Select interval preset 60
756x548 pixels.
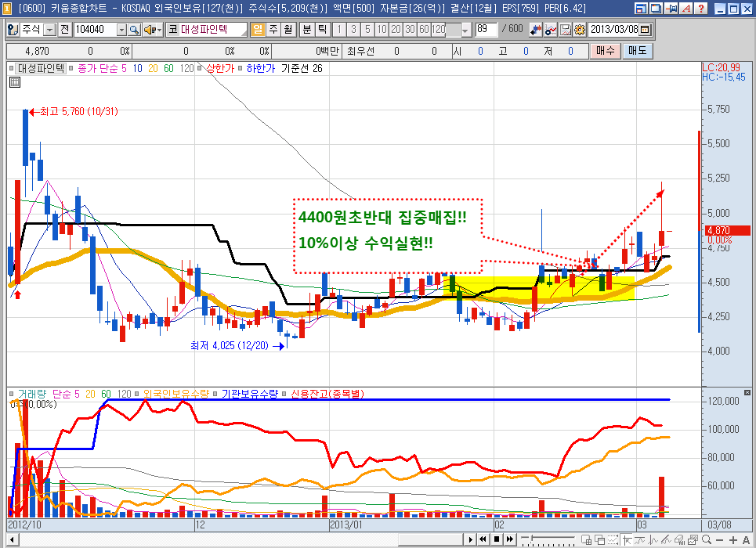(424, 30)
